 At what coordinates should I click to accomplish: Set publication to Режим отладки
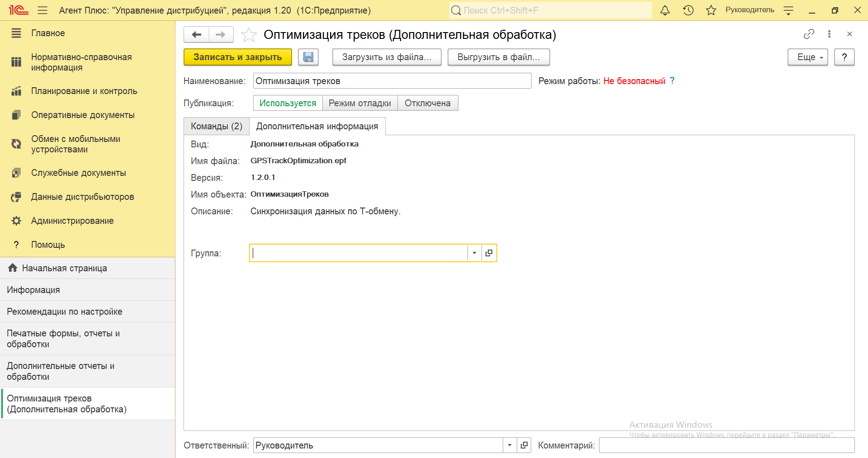360,103
